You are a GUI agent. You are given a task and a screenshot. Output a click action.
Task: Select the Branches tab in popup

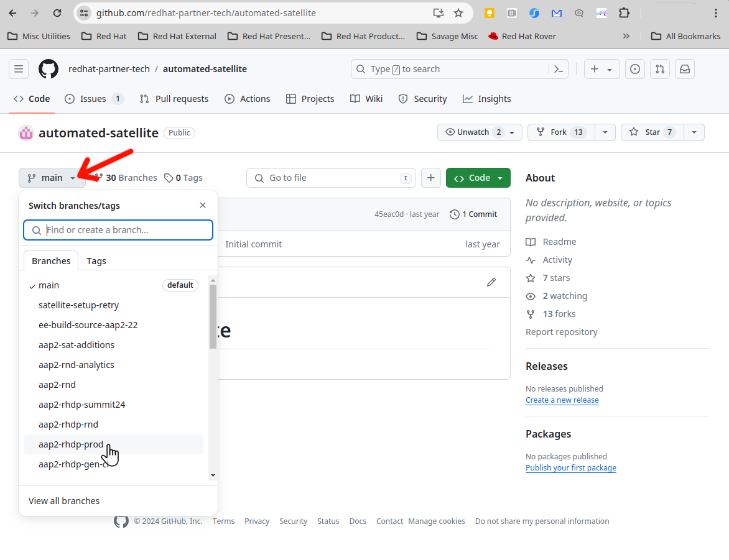pos(51,261)
